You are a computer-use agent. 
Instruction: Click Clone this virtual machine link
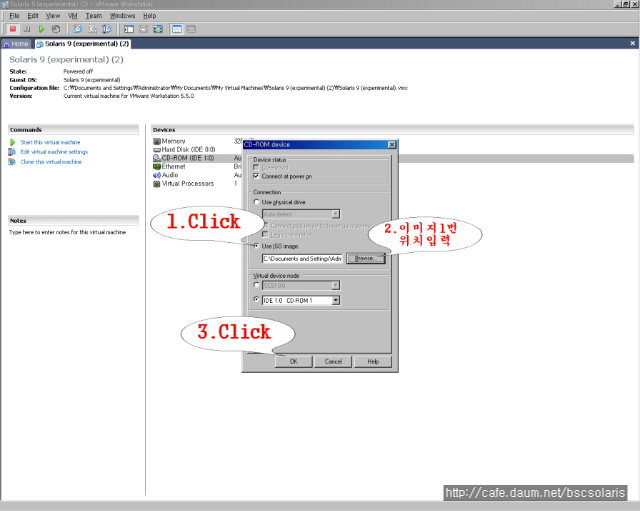[x=51, y=162]
